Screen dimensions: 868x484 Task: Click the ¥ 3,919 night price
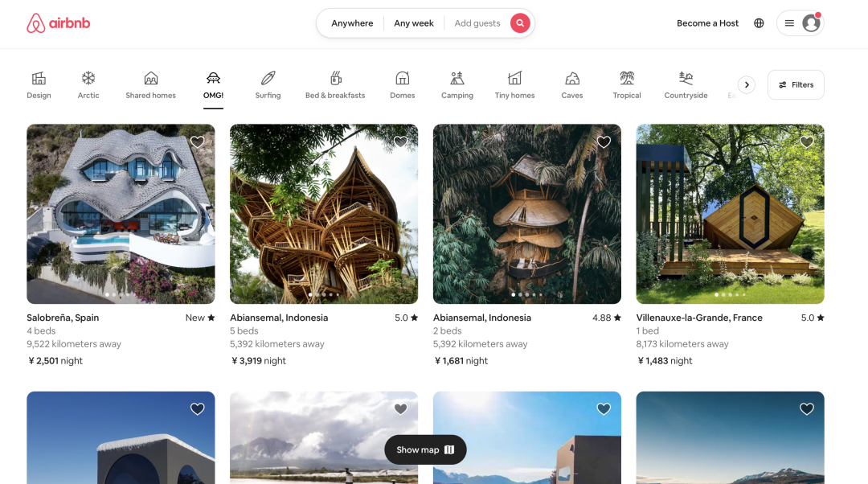coord(259,360)
